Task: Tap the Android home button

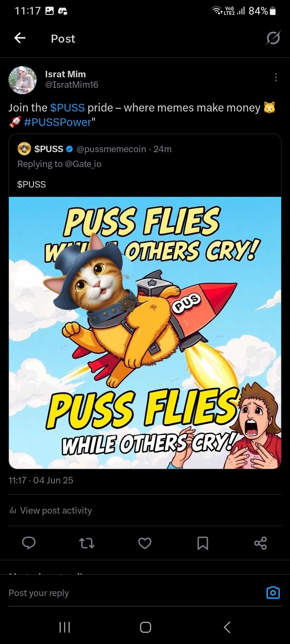Action: click(x=145, y=627)
